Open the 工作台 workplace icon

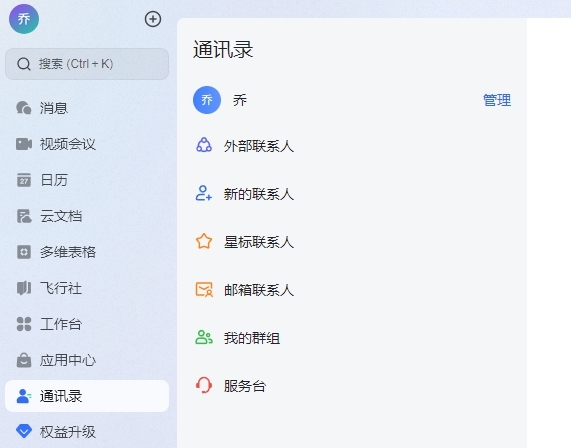[24, 324]
